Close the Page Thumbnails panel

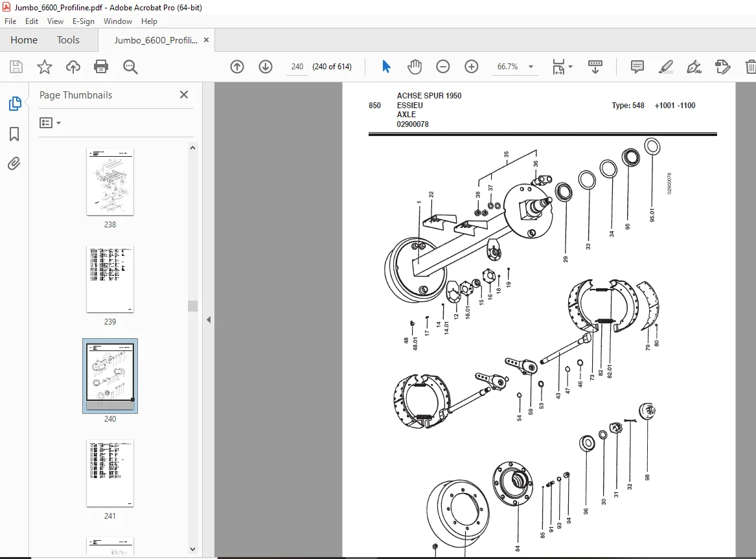pyautogui.click(x=184, y=95)
